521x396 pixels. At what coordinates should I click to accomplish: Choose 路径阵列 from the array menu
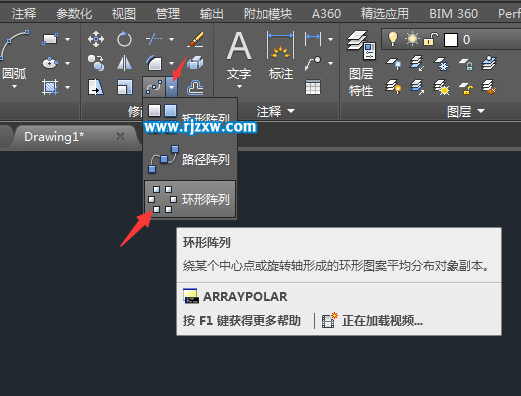[191, 159]
